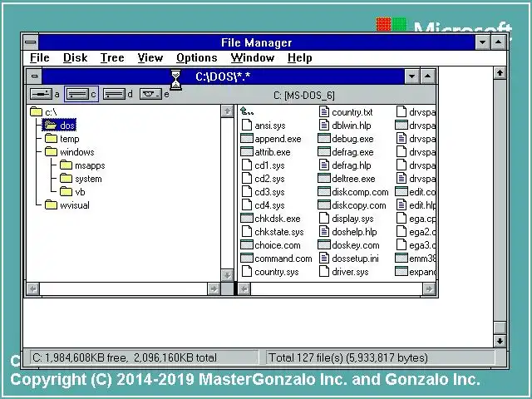The image size is (532, 399).
Task: Click the chkdsk.exe program icon
Action: pyautogui.click(x=247, y=218)
